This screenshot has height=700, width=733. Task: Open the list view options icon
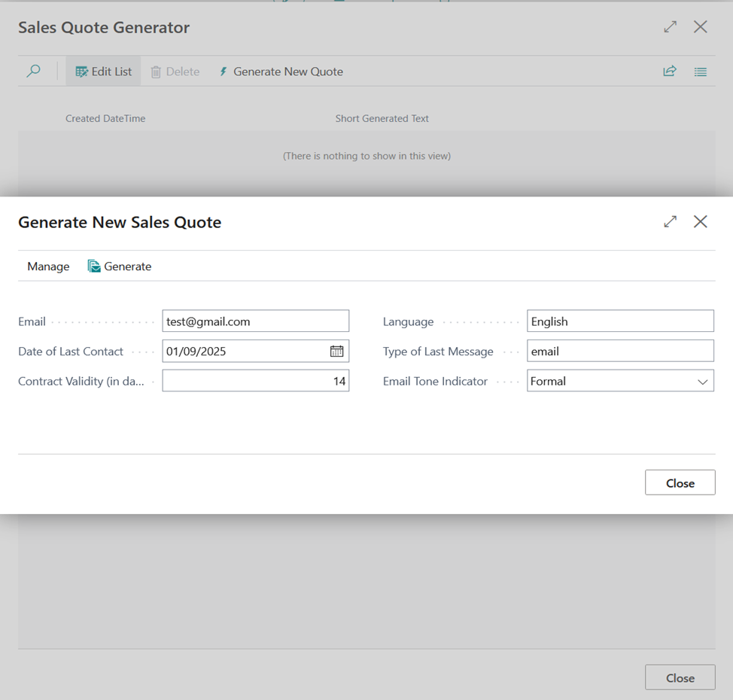click(x=700, y=72)
